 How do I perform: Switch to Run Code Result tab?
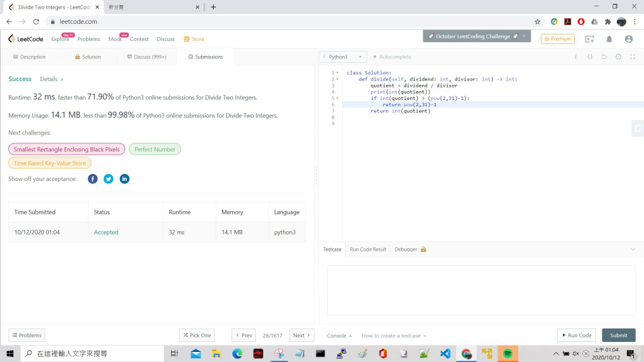point(368,249)
